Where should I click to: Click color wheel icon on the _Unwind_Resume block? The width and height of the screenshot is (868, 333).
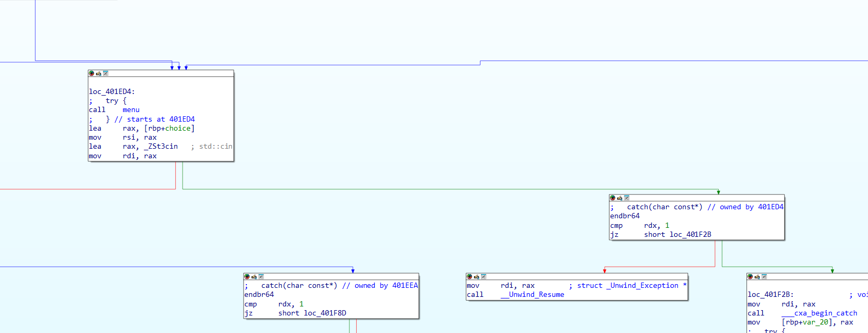coord(469,277)
